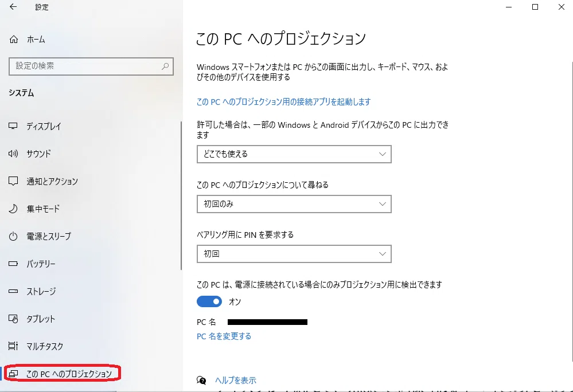Image resolution: width=573 pixels, height=392 pixels.
Task: Launch the projection connect app link
Action: (283, 102)
